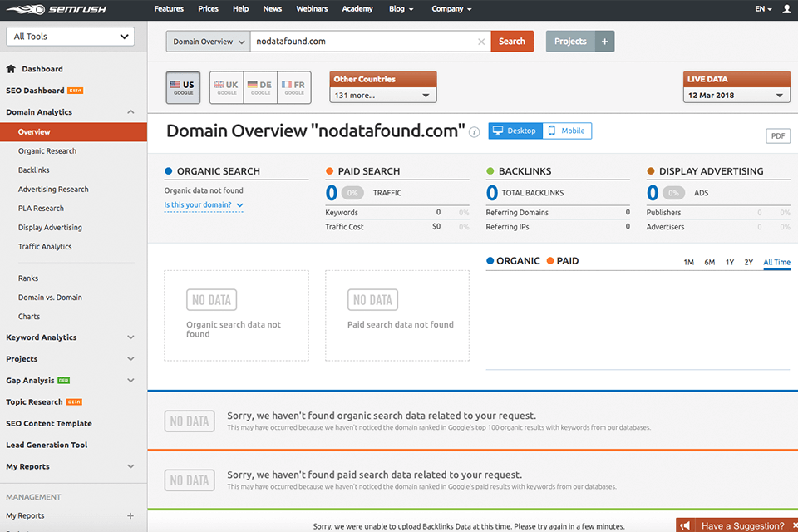
Task: Select the 1Y time range
Action: point(730,262)
